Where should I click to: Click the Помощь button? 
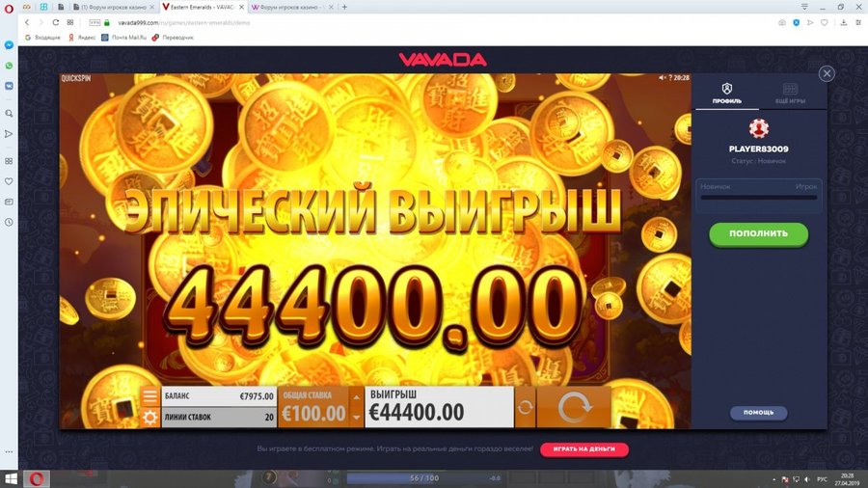(758, 413)
